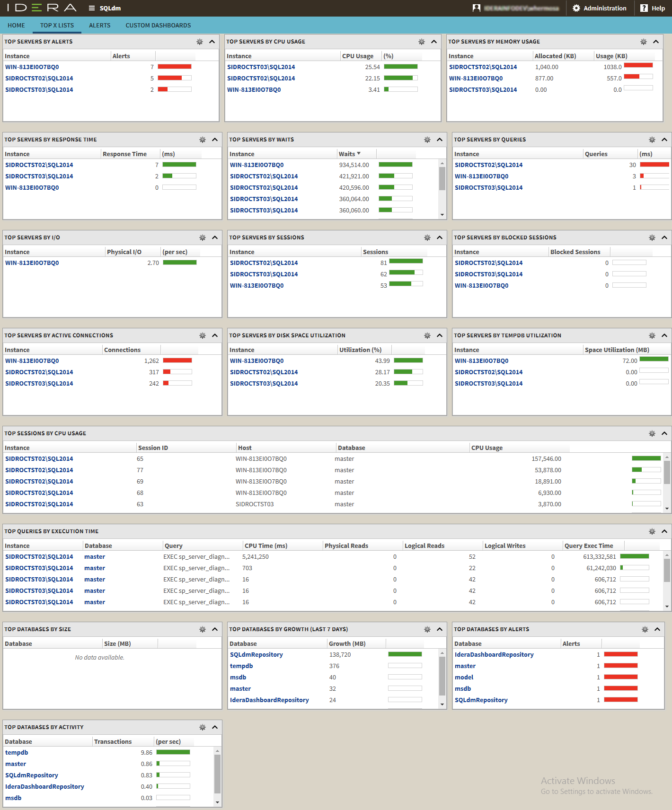Switch to the ALERTS tab
The height and width of the screenshot is (810, 672).
100,26
